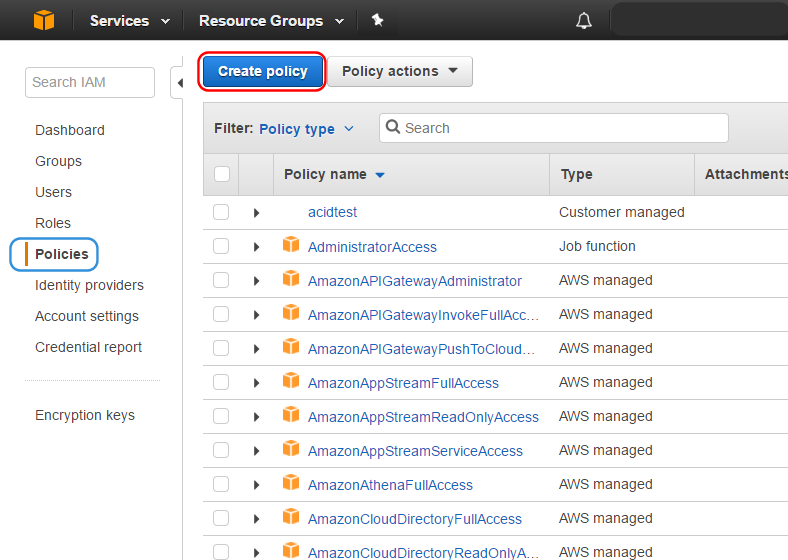Expand the AmazonAppStreamReadOnlyAccess row

256,417
